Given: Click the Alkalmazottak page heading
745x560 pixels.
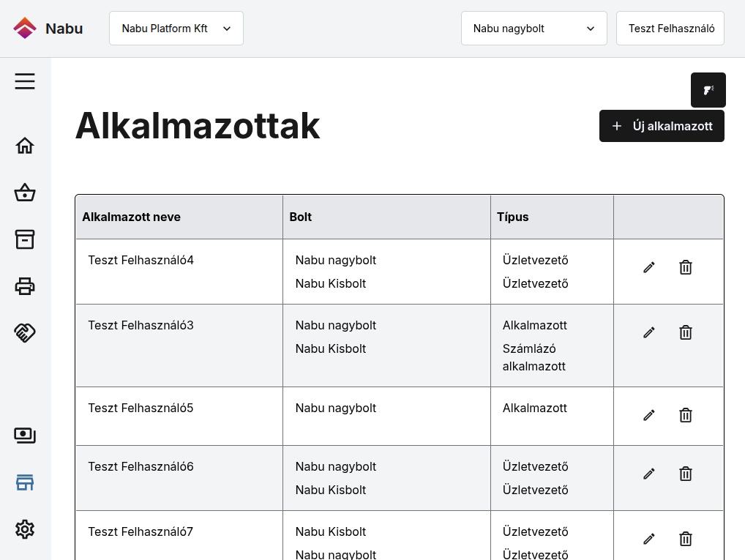Looking at the screenshot, I should coord(198,126).
